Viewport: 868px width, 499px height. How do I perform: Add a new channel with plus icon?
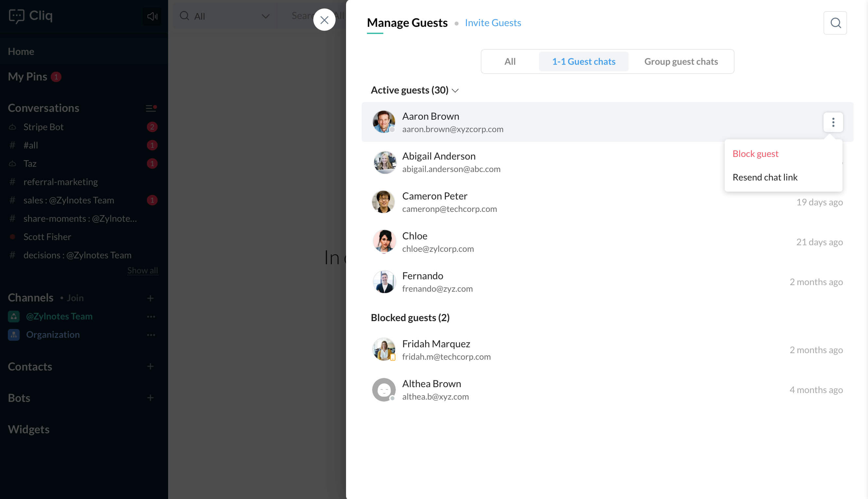pos(150,298)
